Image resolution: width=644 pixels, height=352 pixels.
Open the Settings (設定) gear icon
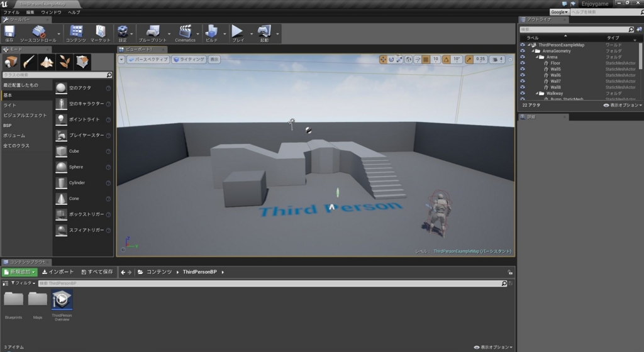point(123,33)
